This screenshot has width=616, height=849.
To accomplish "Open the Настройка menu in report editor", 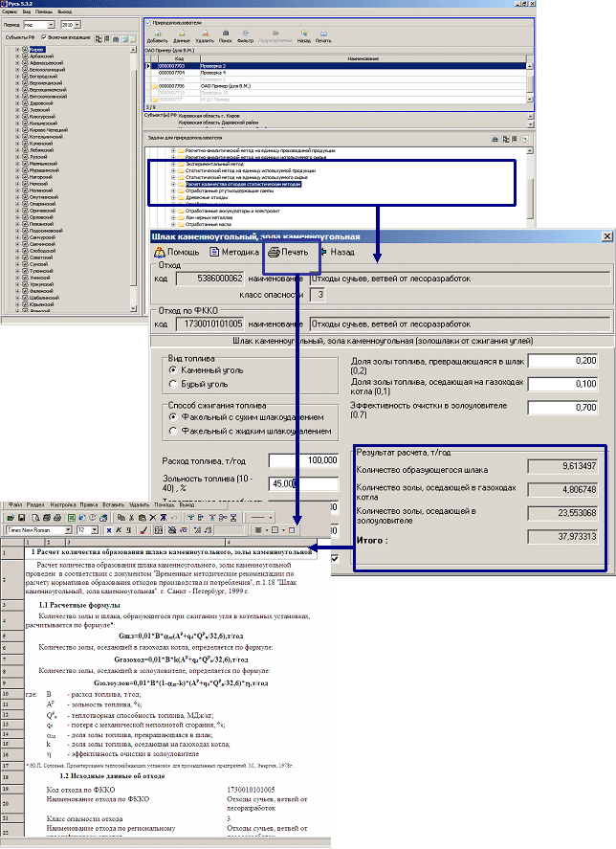I will coord(64,503).
